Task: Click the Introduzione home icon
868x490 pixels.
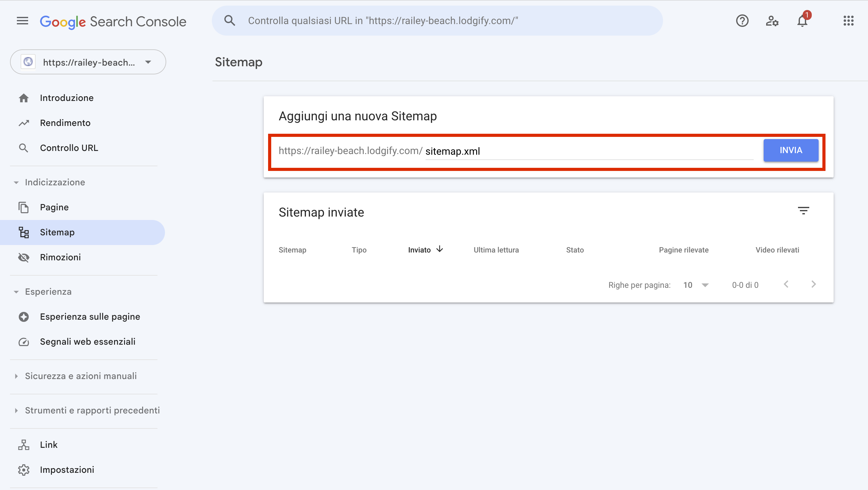Action: point(23,98)
